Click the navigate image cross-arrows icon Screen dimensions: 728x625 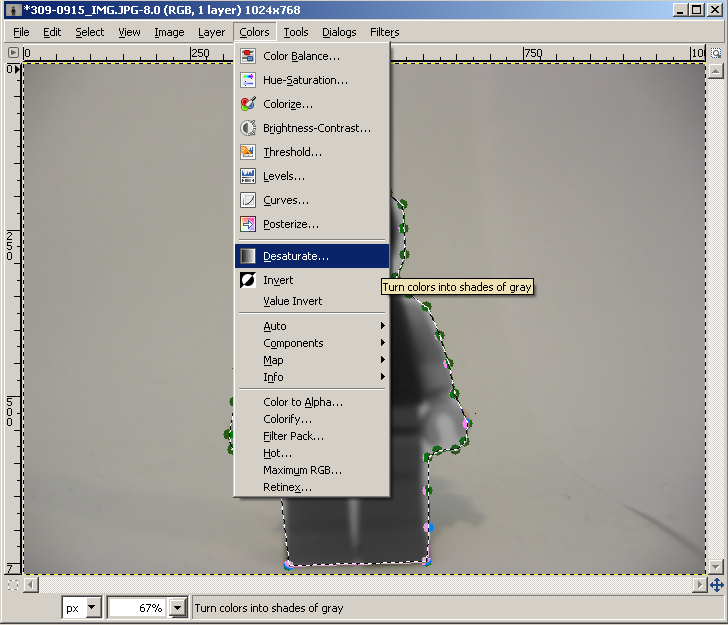(x=717, y=585)
